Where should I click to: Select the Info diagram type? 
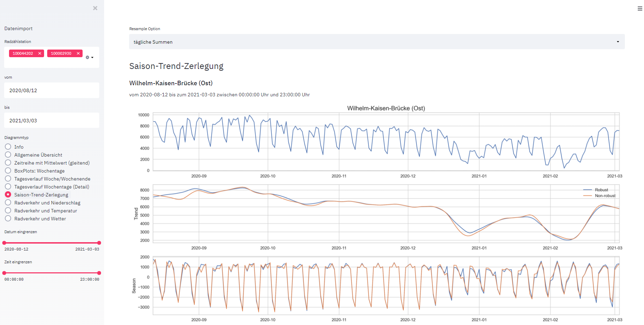click(8, 147)
